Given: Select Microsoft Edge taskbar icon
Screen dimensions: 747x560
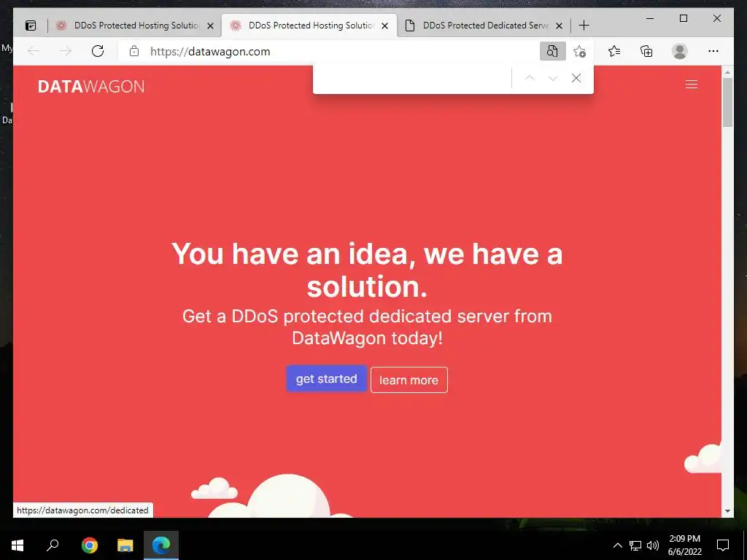Looking at the screenshot, I should point(161,545).
